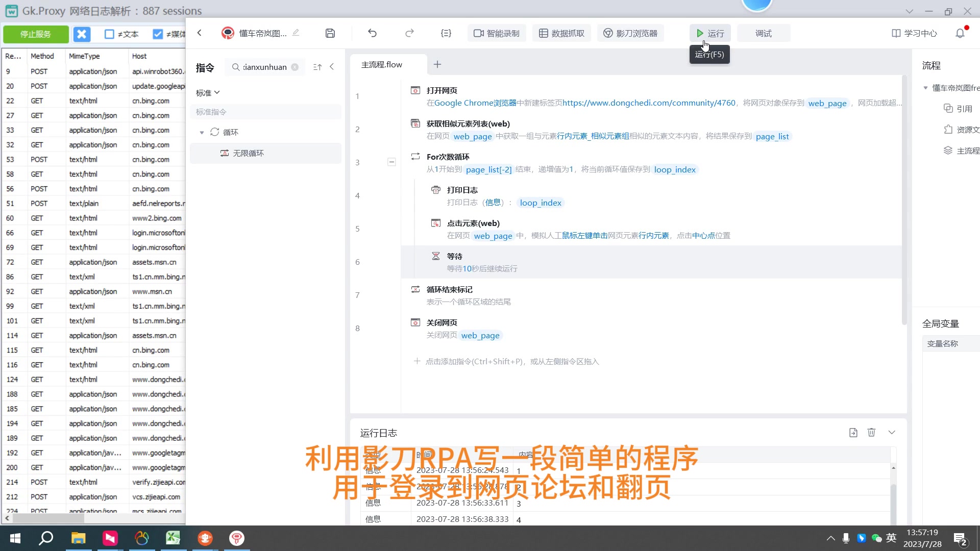Click the save flow icon
980x551 pixels.
(330, 33)
